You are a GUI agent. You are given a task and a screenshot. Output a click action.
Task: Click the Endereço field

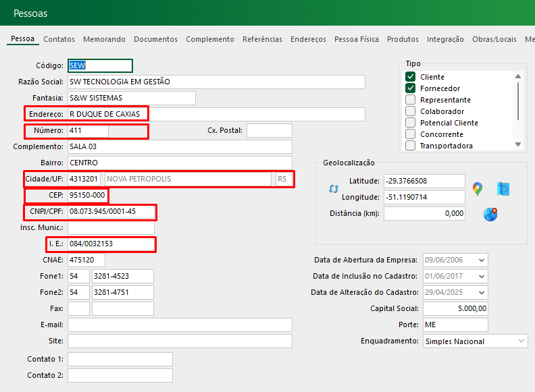(x=216, y=114)
